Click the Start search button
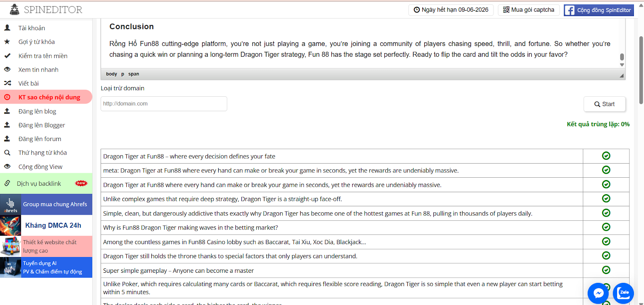644x305 pixels. [605, 104]
